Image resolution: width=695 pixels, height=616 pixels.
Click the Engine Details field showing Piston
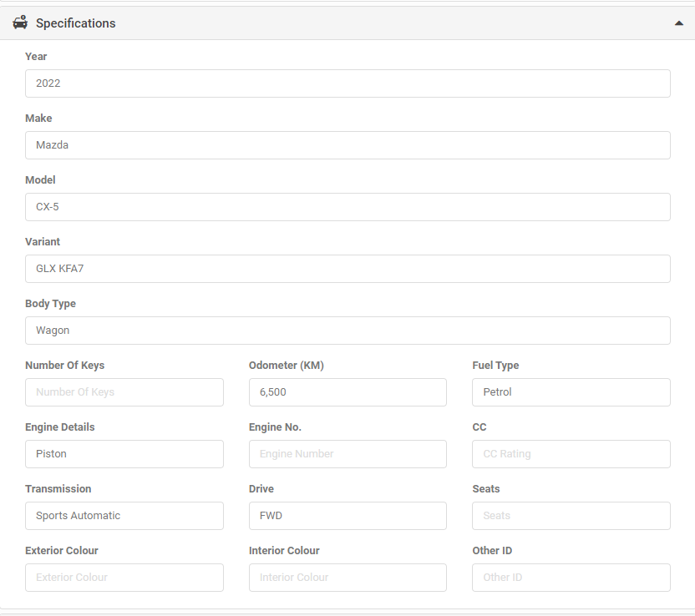point(124,454)
